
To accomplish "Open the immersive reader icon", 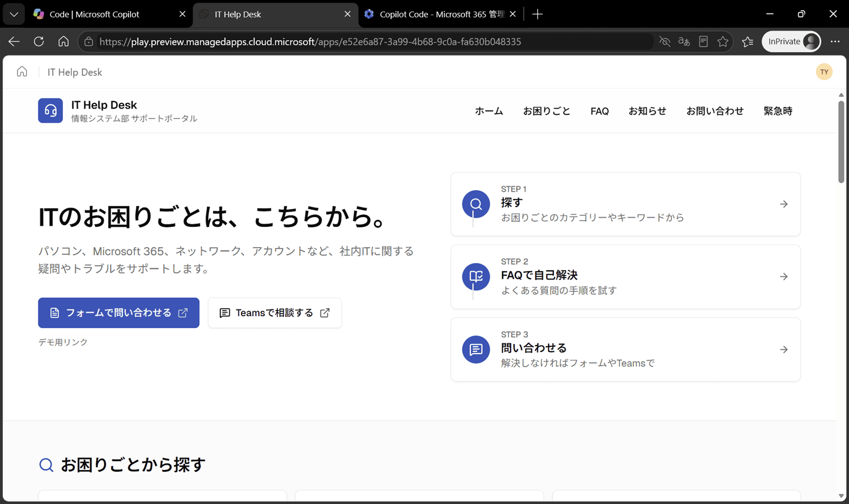I will tap(704, 41).
